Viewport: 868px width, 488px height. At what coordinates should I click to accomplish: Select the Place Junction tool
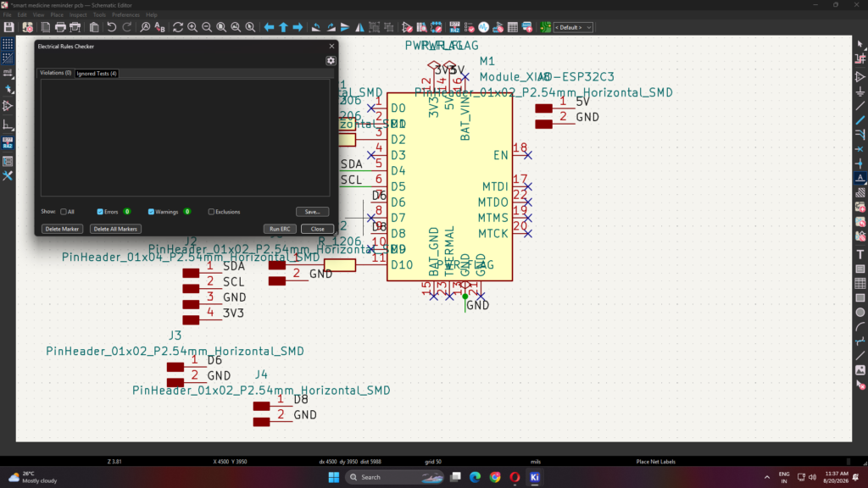(x=860, y=164)
